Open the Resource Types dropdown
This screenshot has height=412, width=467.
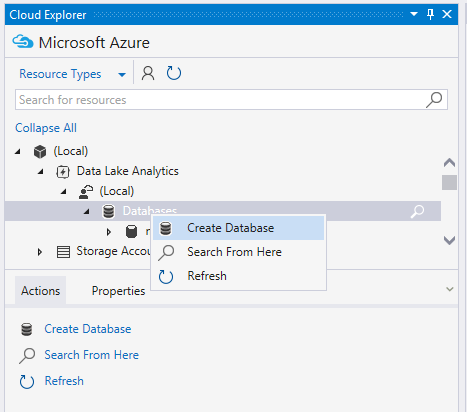(122, 75)
